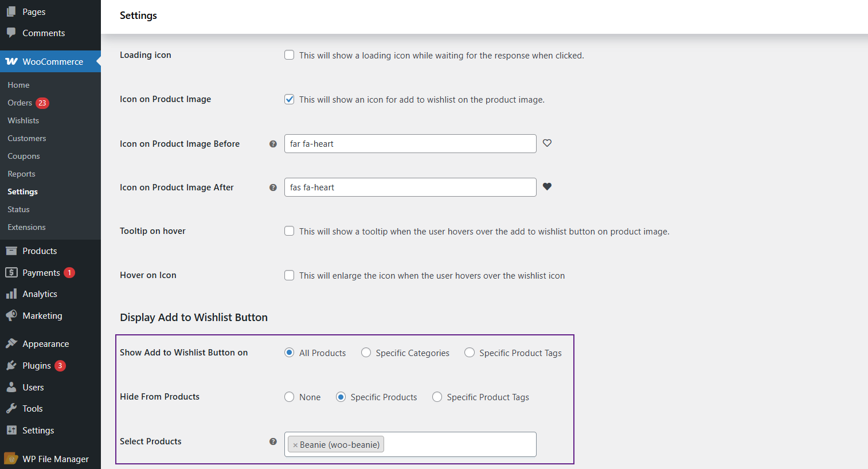The image size is (868, 469).
Task: Open the Select Products search dropdown field
Action: coord(459,444)
